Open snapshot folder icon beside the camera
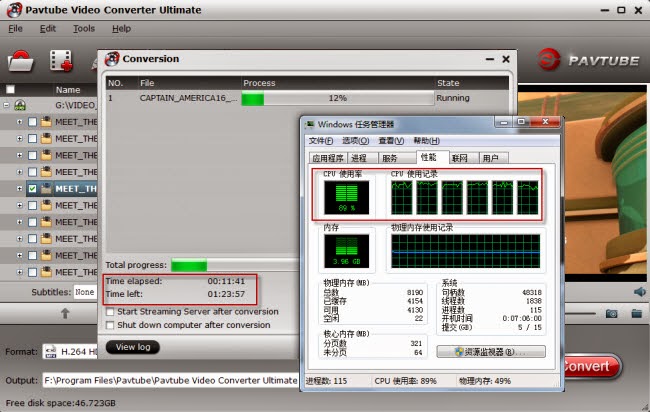This screenshot has width=650, height=412. pyautogui.click(x=637, y=313)
